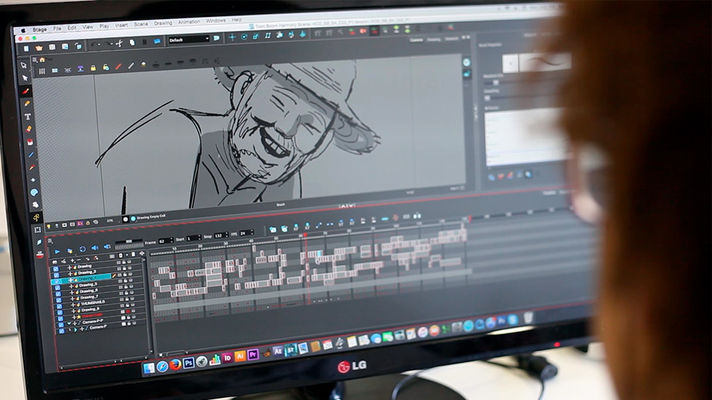Toggle the enable checkbox of Drawing_6 layer
The height and width of the screenshot is (400, 712).
click(58, 294)
